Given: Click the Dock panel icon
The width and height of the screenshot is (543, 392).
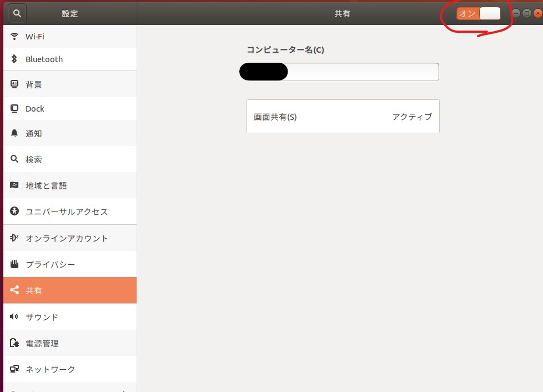Looking at the screenshot, I should 14,109.
